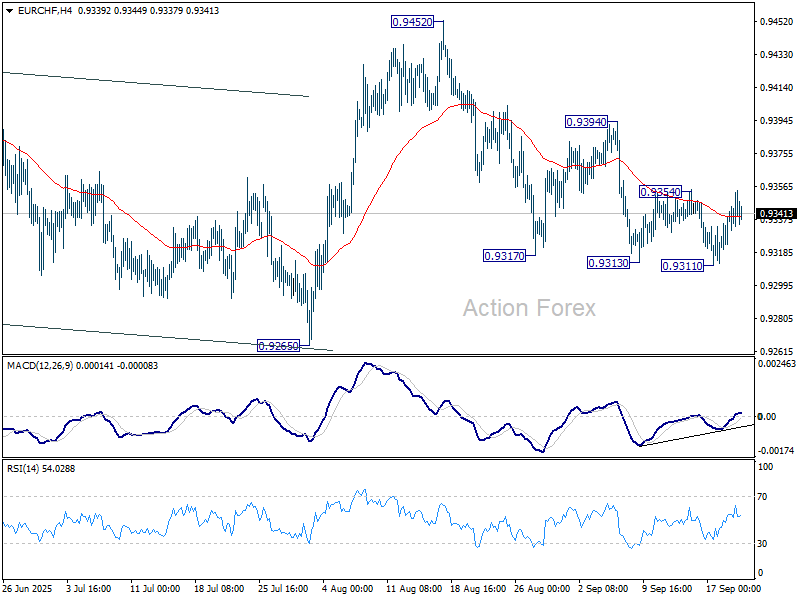Select the 0.93540 resistance price label
Viewport: 800px width, 600px height.
click(x=660, y=191)
